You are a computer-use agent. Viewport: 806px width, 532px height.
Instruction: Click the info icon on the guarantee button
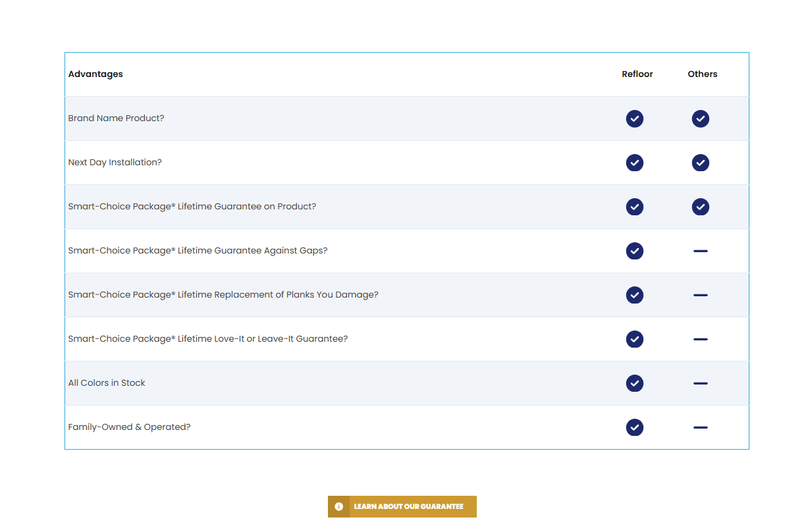pyautogui.click(x=338, y=506)
